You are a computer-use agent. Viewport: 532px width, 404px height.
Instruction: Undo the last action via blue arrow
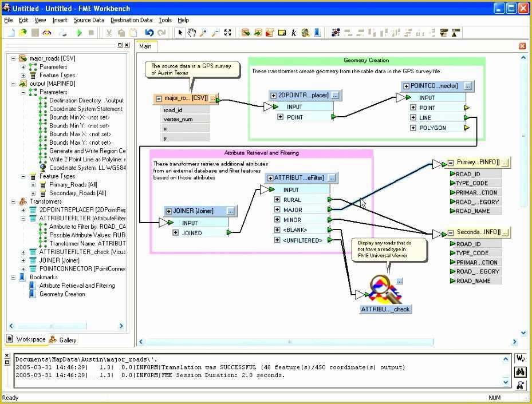pyautogui.click(x=149, y=33)
